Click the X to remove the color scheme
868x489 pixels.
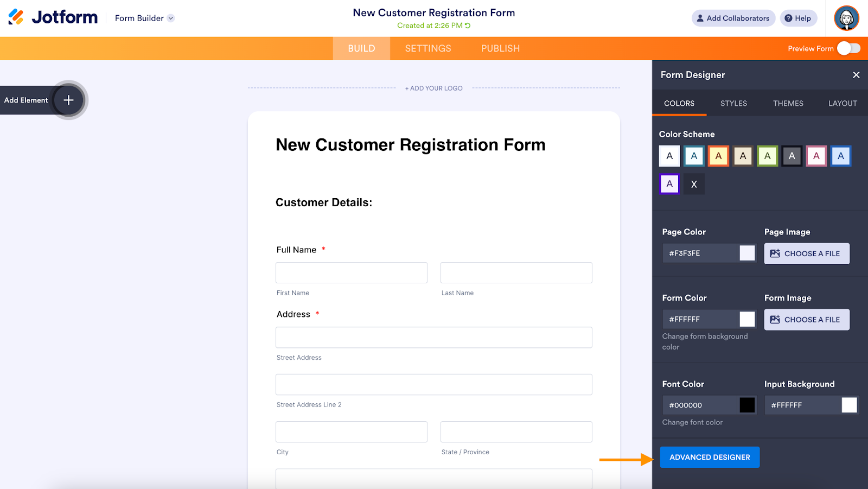[693, 184]
